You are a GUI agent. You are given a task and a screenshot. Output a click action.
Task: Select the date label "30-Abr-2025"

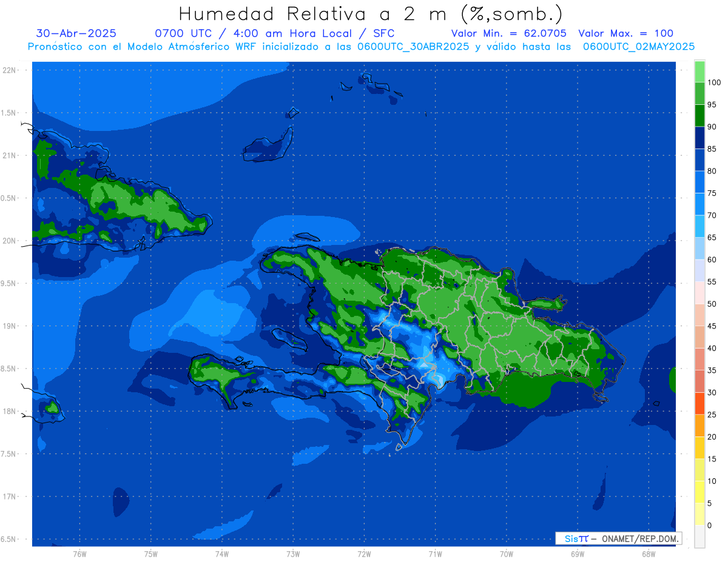[x=76, y=33]
